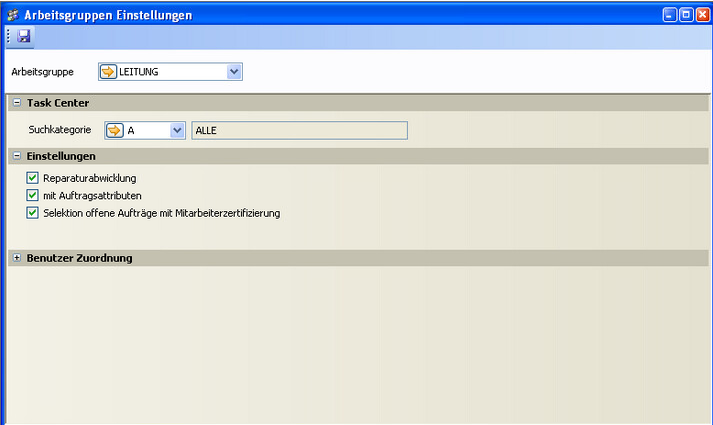This screenshot has height=425, width=713.
Task: Click the orange arrow icon in Suchkategorie
Action: 115,130
